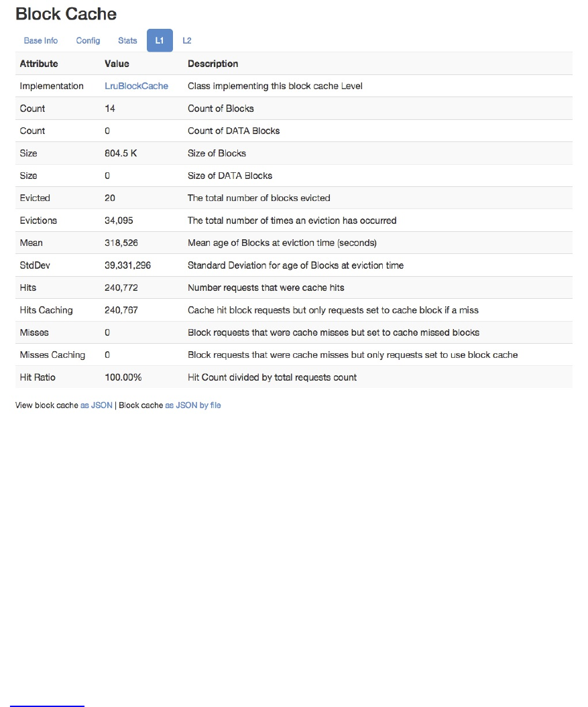
Task: Switch to the Base Info tab
Action: pyautogui.click(x=41, y=41)
